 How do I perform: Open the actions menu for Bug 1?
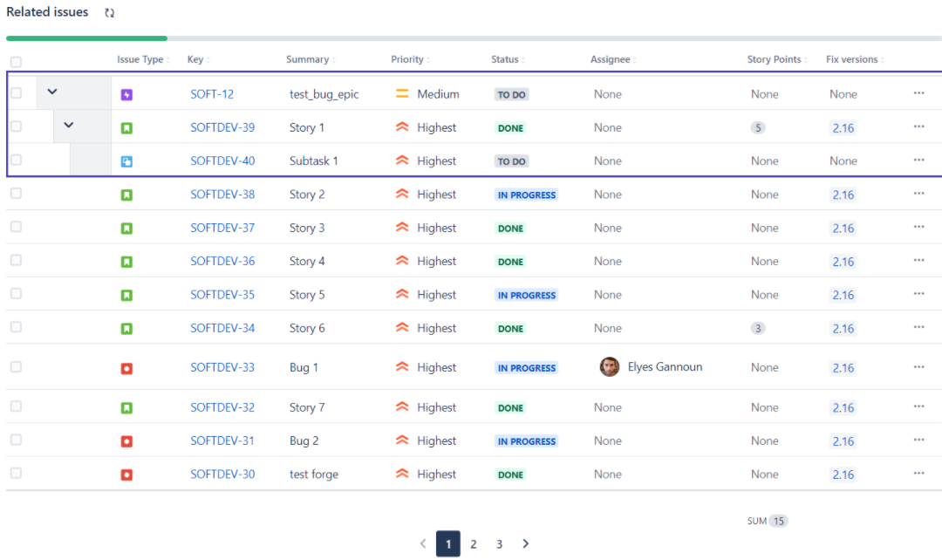[x=918, y=367]
